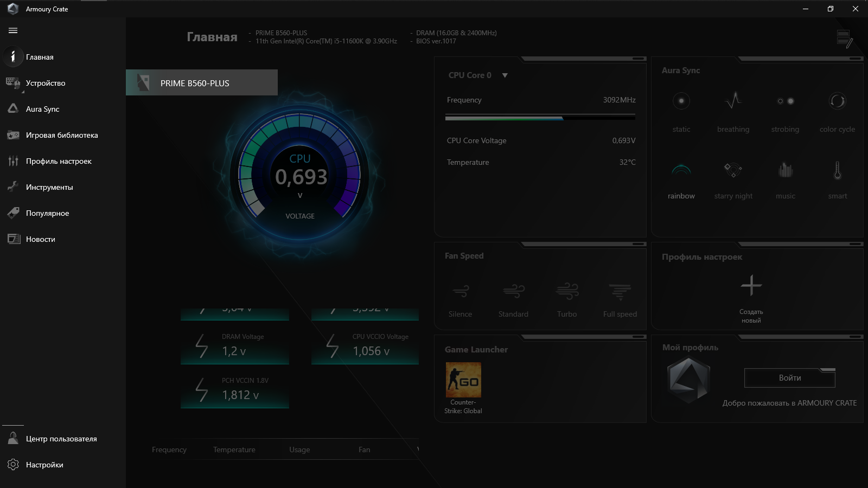Viewport: 868px width, 488px height.
Task: Switch to Usage tab at bottom
Action: coord(299,450)
